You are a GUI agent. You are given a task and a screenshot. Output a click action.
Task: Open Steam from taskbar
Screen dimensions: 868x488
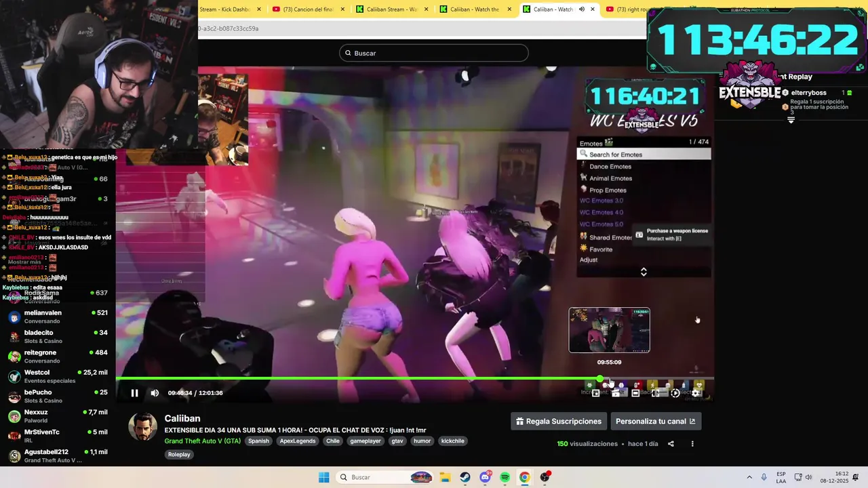point(465,477)
